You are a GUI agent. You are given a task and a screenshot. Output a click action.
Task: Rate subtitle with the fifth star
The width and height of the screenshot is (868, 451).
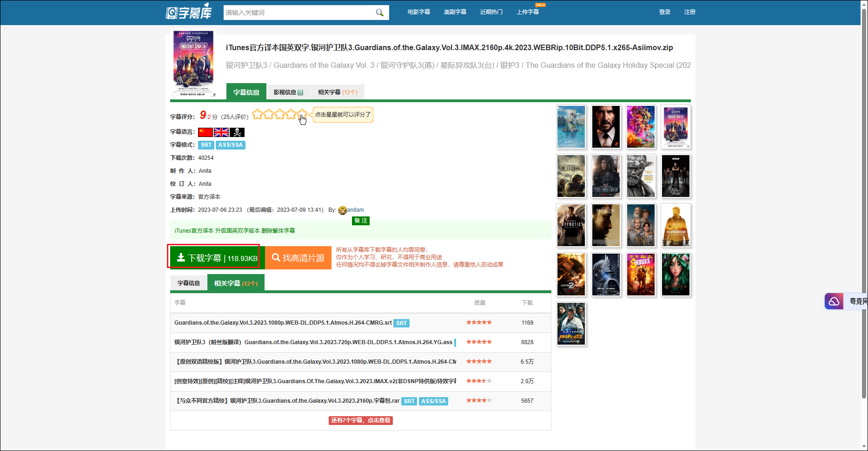tap(302, 114)
